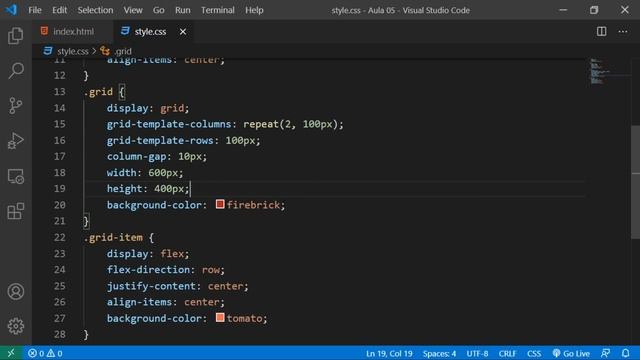Open the Run menu

click(182, 10)
